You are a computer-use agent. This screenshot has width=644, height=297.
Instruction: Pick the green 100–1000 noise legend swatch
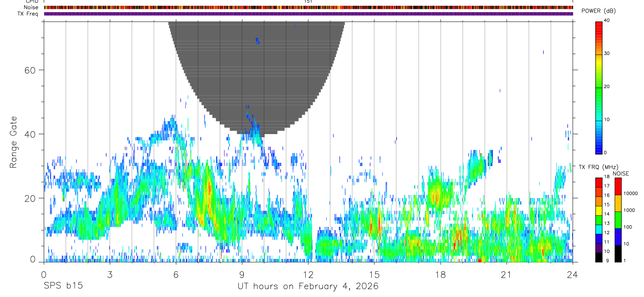tap(618, 220)
